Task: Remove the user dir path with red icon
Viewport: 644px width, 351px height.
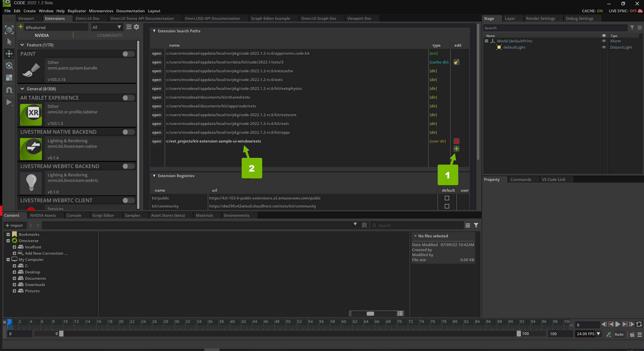Action: point(456,141)
